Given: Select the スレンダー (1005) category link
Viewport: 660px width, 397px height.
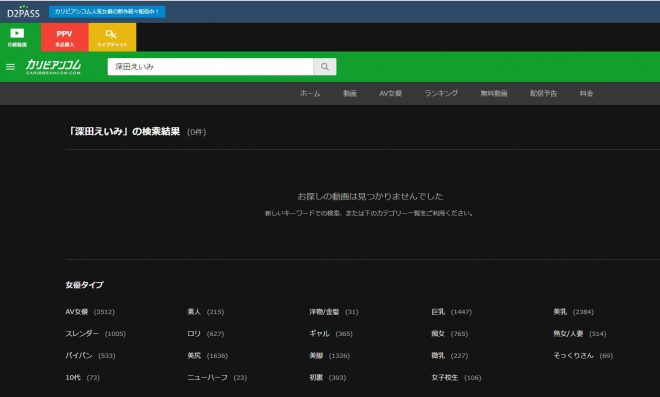Looking at the screenshot, I should pyautogui.click(x=96, y=334).
